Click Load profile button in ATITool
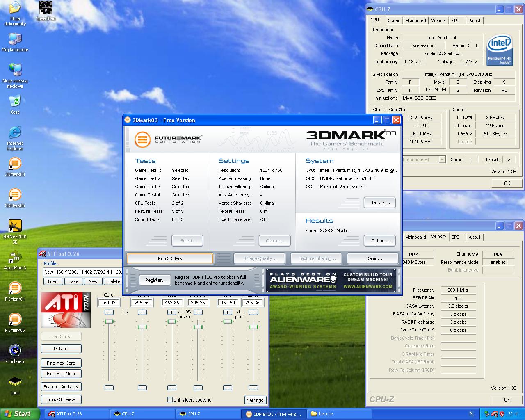 pos(53,281)
